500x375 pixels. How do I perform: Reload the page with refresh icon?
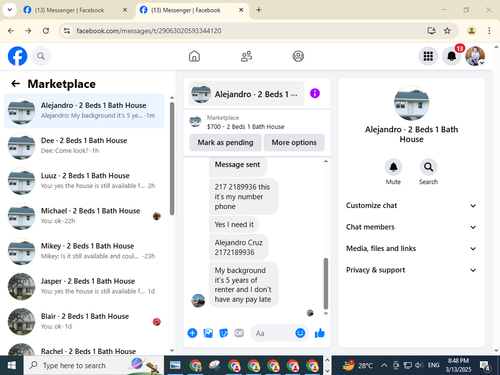point(46,31)
